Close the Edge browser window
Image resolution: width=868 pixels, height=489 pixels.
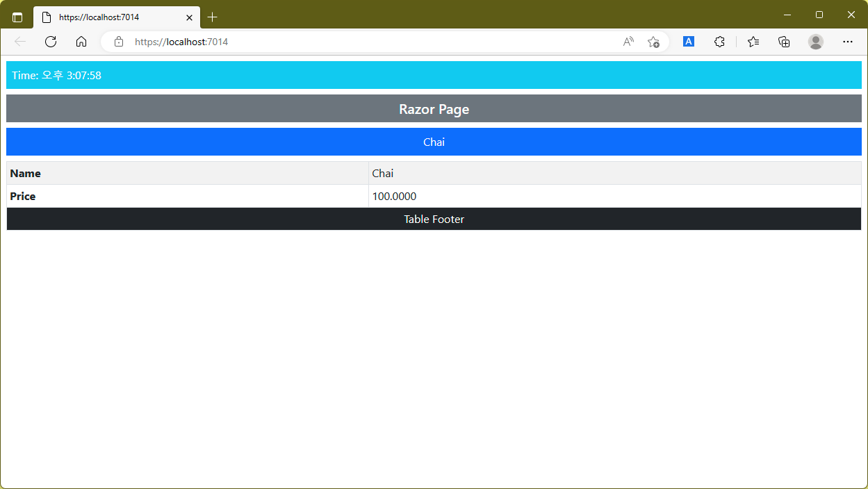[x=851, y=15]
